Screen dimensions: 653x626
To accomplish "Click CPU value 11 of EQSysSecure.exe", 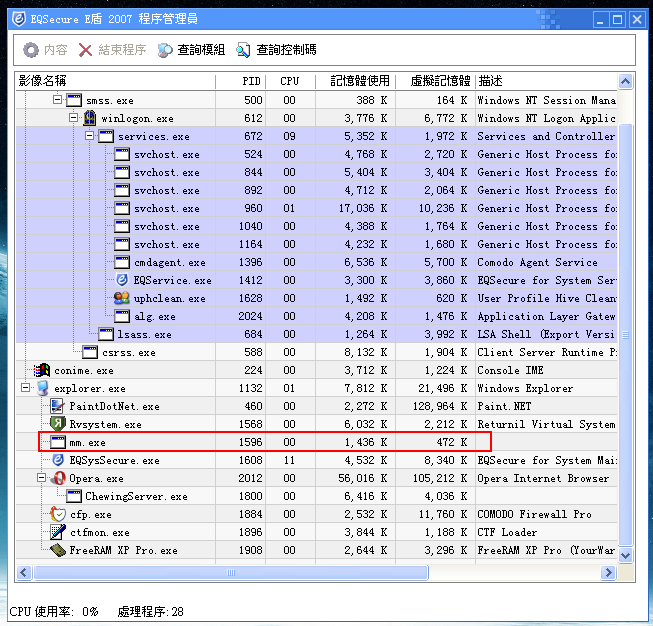I will [x=289, y=460].
